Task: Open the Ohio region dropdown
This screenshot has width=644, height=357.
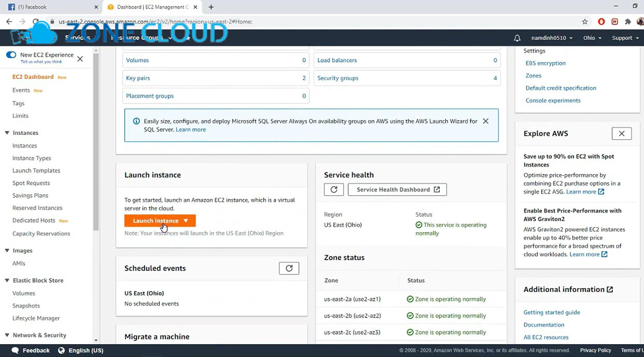Action: (592, 38)
